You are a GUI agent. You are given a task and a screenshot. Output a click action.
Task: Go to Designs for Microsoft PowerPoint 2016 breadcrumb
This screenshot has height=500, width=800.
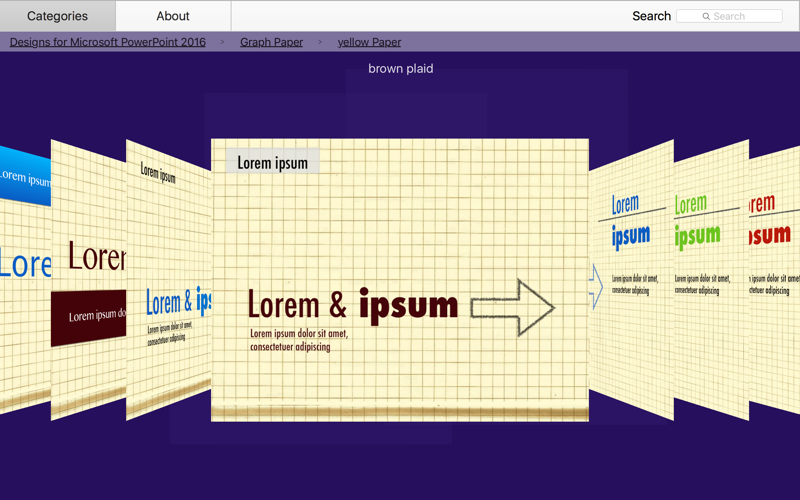pyautogui.click(x=108, y=42)
